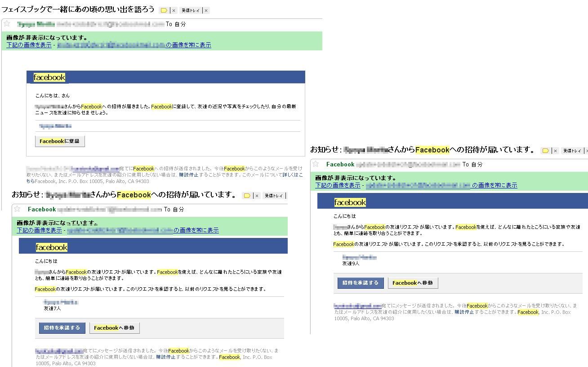This screenshot has height=367, width=588.
Task: Open the 詳しくはこちら link
Action: click(x=293, y=175)
